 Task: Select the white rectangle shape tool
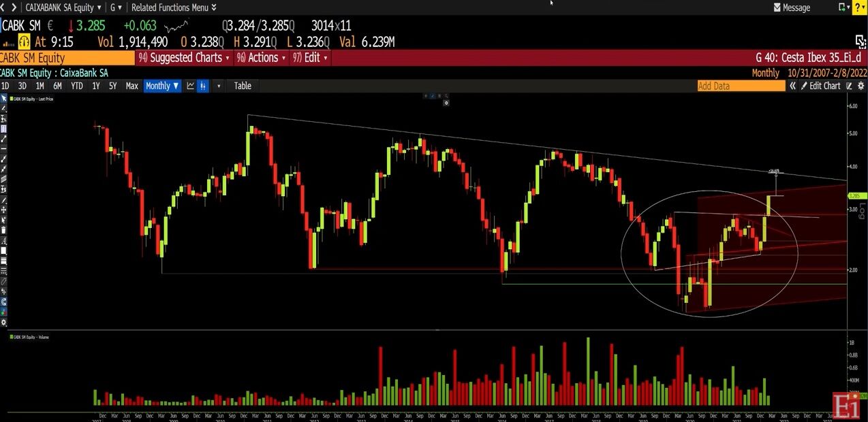(3, 250)
